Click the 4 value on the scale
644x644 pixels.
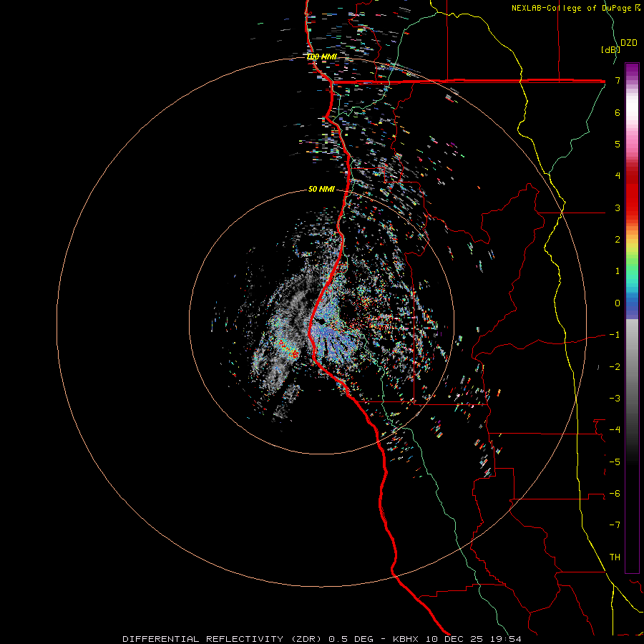pyautogui.click(x=618, y=176)
